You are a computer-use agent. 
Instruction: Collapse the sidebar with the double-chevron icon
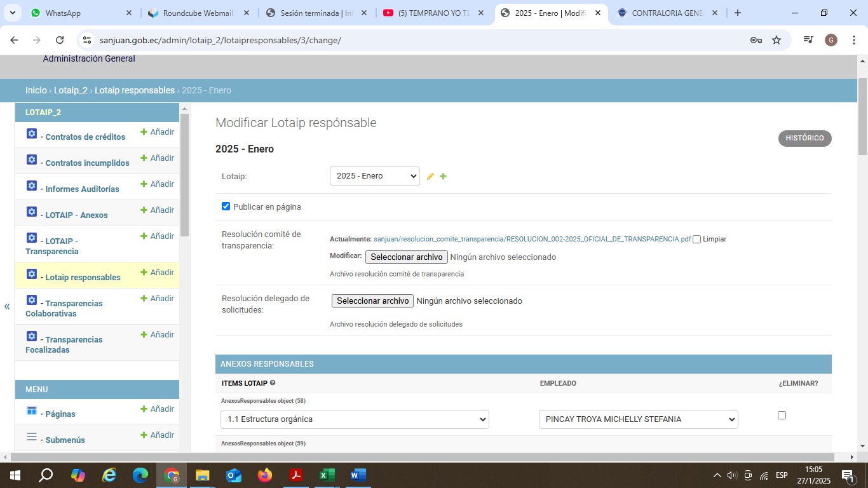(7, 307)
